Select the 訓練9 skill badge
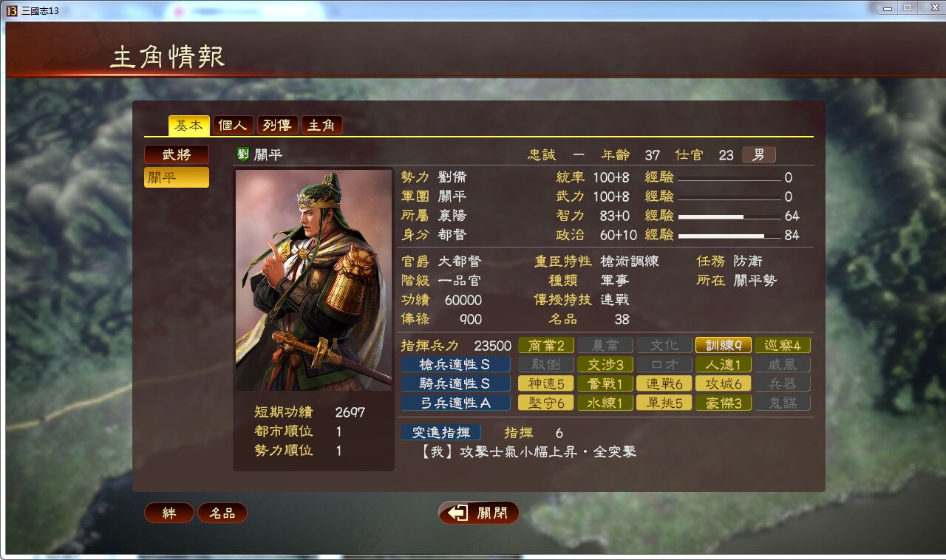The image size is (946, 560). (723, 345)
